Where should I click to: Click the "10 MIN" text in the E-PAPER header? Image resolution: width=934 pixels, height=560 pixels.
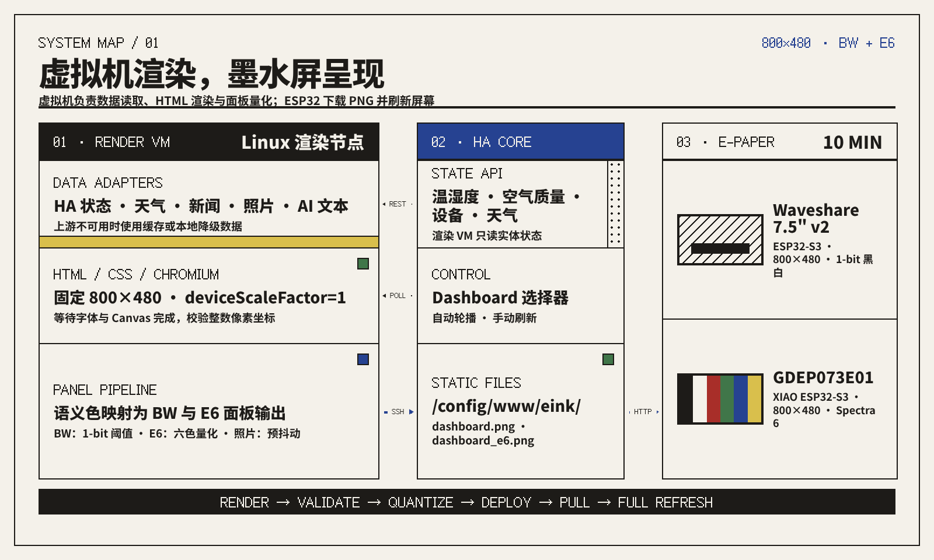852,142
